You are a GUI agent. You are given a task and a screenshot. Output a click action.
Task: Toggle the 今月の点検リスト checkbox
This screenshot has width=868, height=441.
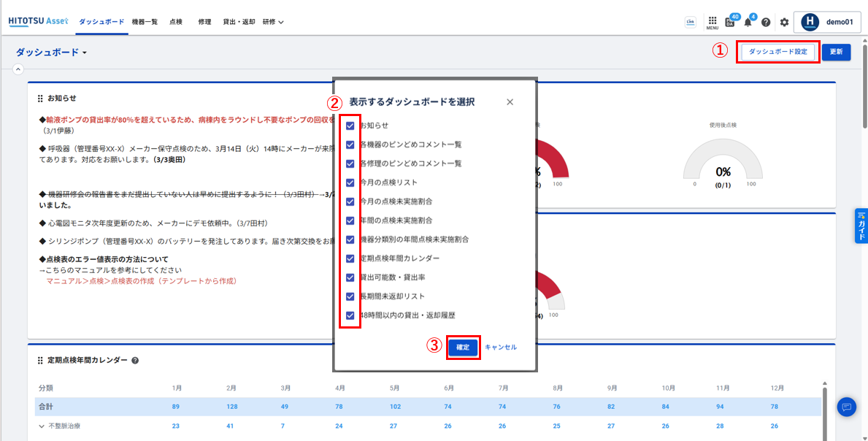(x=350, y=183)
